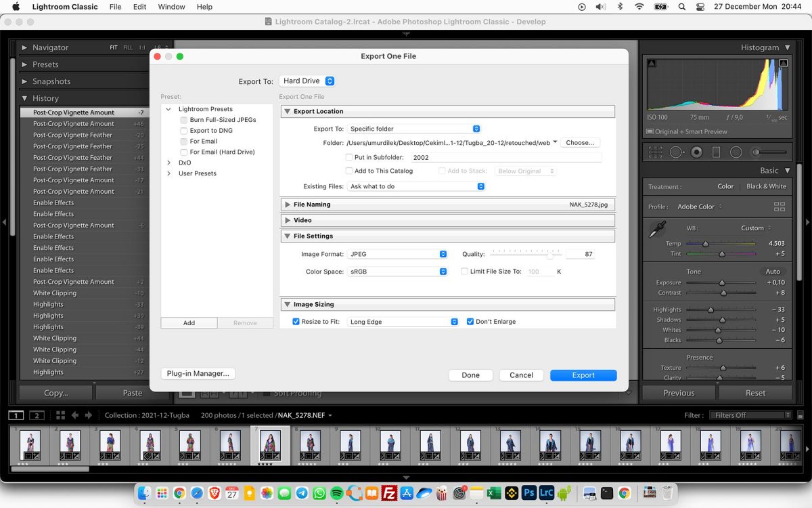
Task: Click the Done button
Action: pos(471,375)
